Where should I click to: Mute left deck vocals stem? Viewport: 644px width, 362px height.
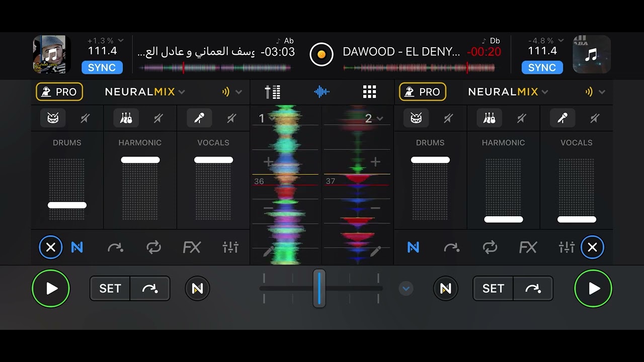tap(231, 118)
